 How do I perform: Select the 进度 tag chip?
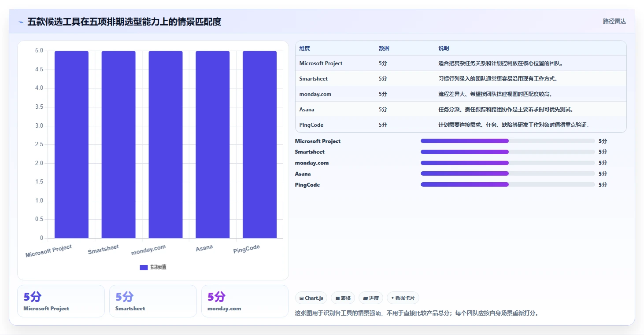tap(371, 298)
